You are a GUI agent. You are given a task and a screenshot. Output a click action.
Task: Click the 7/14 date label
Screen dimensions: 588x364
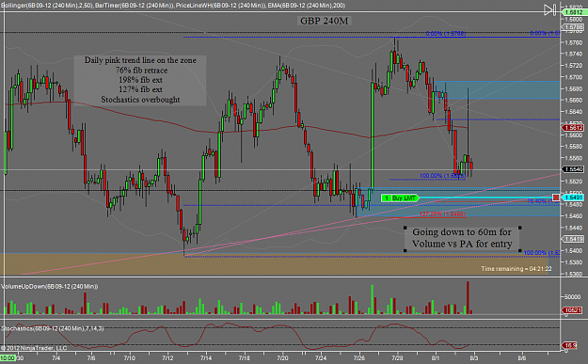click(x=206, y=358)
